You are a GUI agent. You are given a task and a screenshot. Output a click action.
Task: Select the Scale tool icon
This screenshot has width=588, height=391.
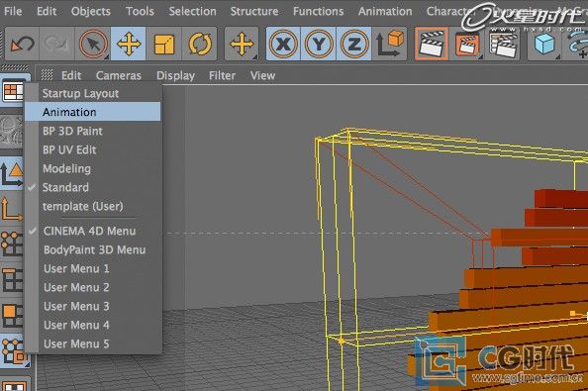pyautogui.click(x=164, y=44)
